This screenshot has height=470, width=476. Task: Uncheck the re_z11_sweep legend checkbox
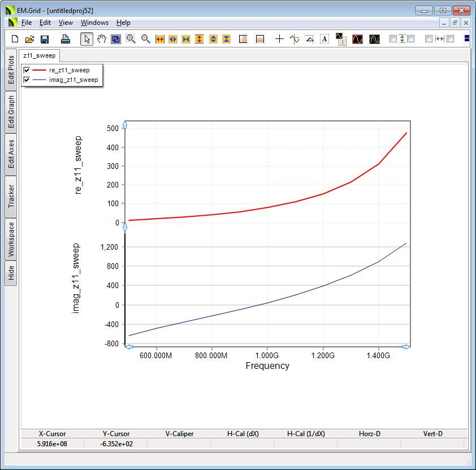point(27,70)
